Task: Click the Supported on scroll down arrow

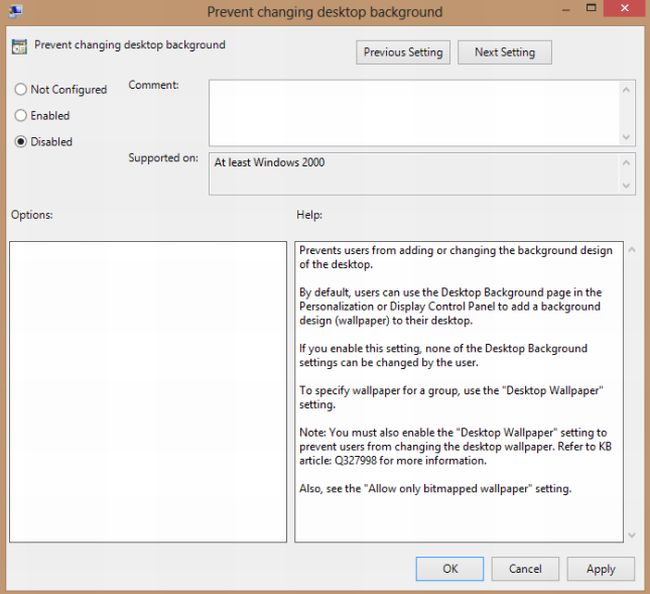Action: 626,186
